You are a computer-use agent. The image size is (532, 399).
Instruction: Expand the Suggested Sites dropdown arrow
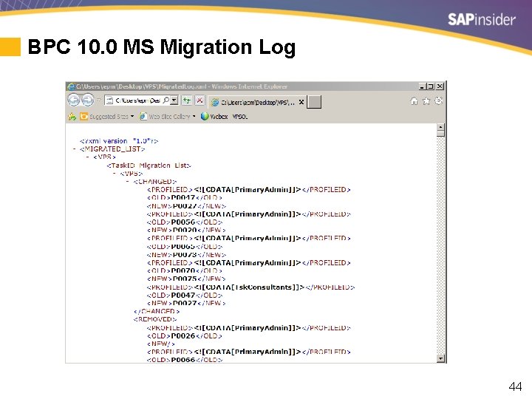point(132,117)
